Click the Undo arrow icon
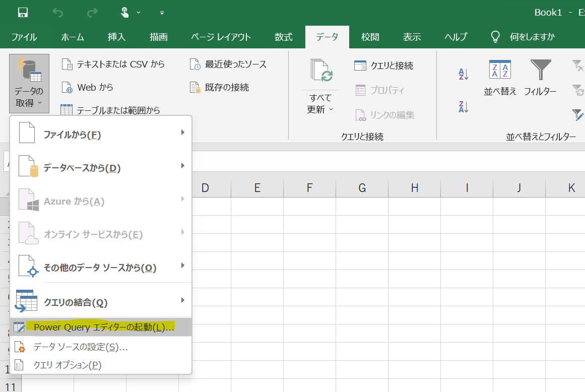 [x=58, y=13]
